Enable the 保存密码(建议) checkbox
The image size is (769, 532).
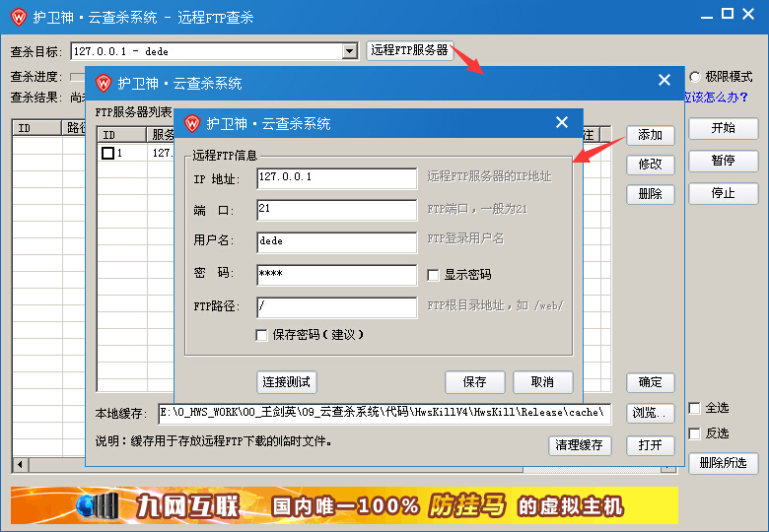(262, 335)
